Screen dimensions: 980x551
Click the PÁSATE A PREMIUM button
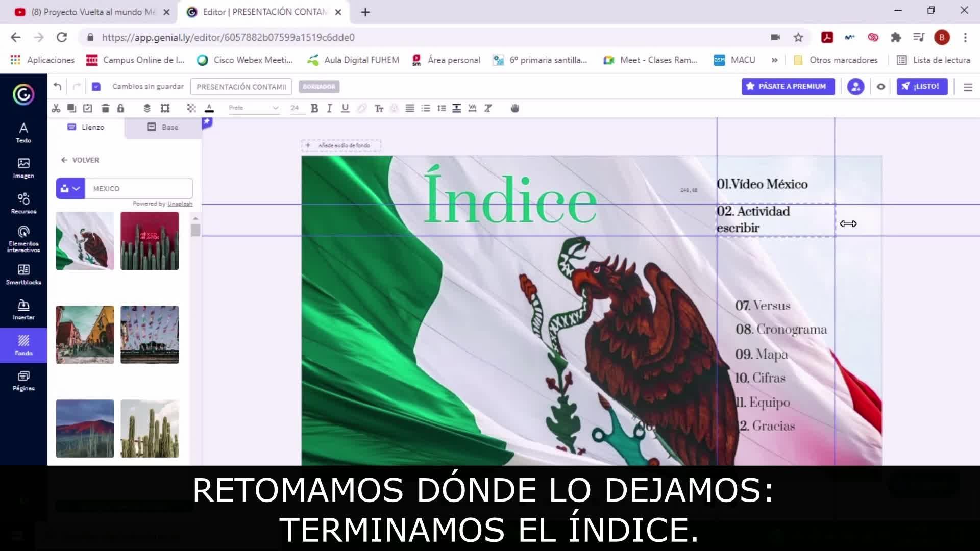click(788, 87)
